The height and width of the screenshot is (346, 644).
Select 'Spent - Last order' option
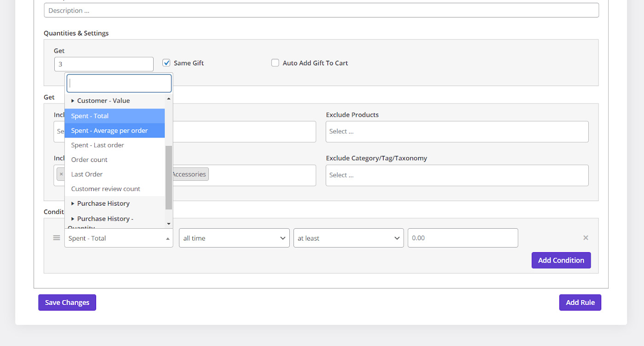pos(98,145)
